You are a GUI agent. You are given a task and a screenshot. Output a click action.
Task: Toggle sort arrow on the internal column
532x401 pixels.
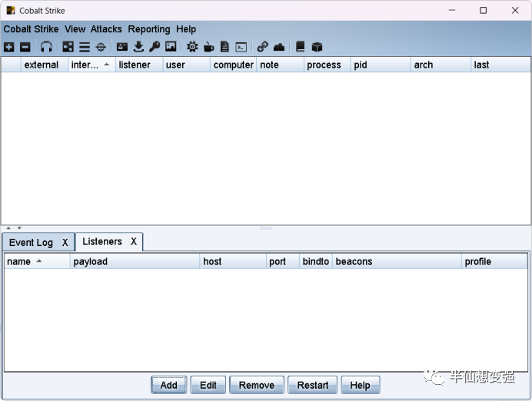tap(107, 65)
